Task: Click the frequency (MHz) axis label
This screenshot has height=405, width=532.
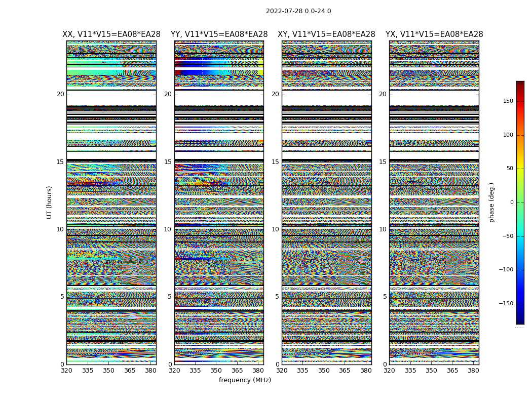Action: (245, 380)
